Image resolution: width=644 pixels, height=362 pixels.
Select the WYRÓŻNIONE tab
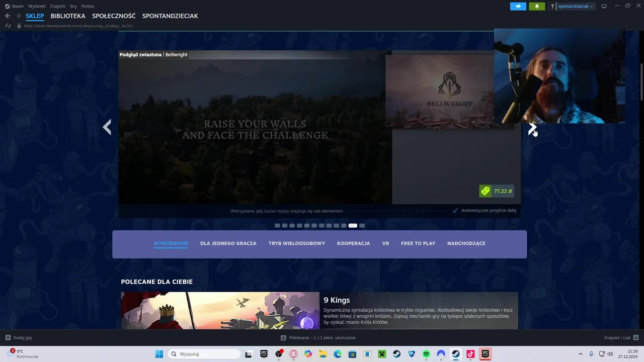pos(171,243)
